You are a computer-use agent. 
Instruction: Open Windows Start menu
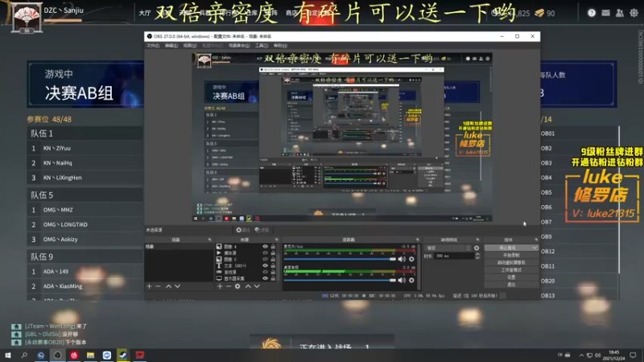tap(8, 355)
